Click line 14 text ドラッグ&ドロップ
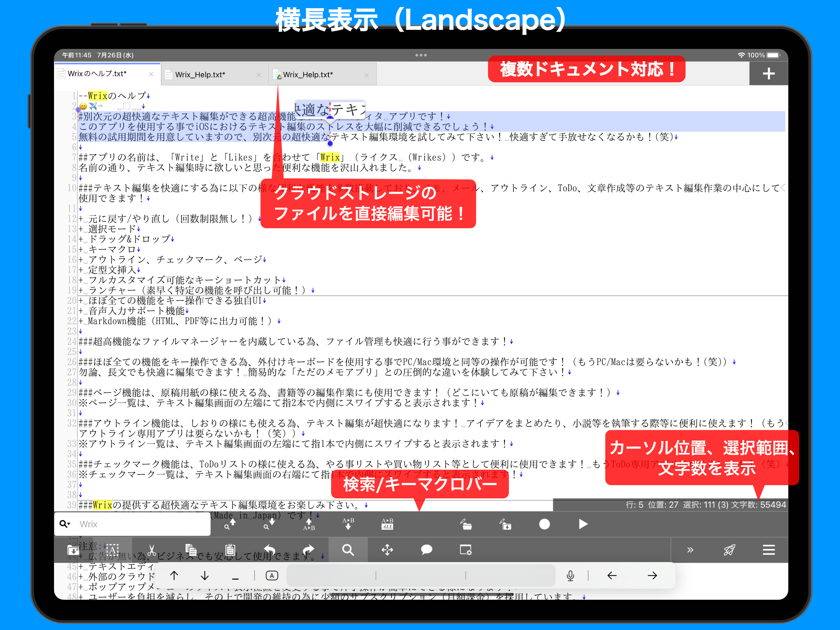Viewport: 840px width, 630px height. point(129,239)
